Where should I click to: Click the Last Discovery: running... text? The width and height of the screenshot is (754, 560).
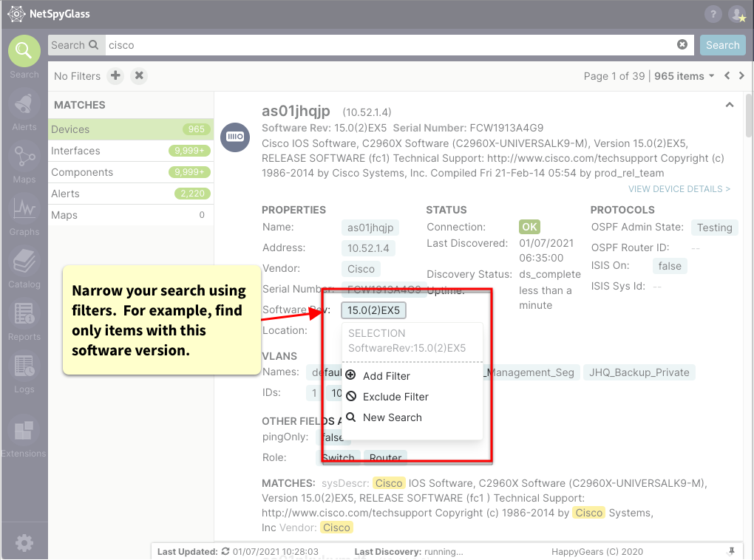(409, 551)
